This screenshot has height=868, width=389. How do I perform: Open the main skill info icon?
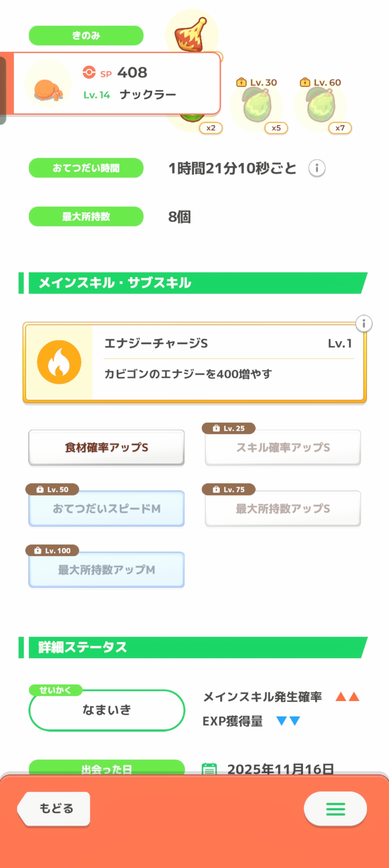pos(364,324)
